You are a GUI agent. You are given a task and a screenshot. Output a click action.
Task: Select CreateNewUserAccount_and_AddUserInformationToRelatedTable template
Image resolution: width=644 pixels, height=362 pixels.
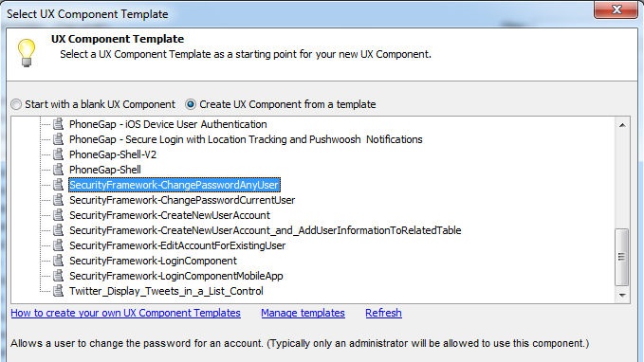point(265,230)
